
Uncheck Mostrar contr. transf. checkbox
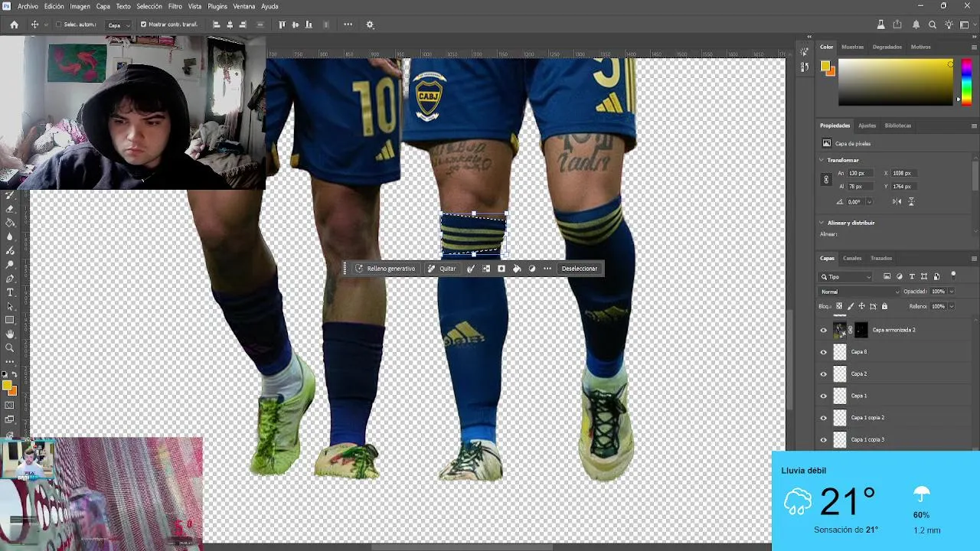[143, 24]
